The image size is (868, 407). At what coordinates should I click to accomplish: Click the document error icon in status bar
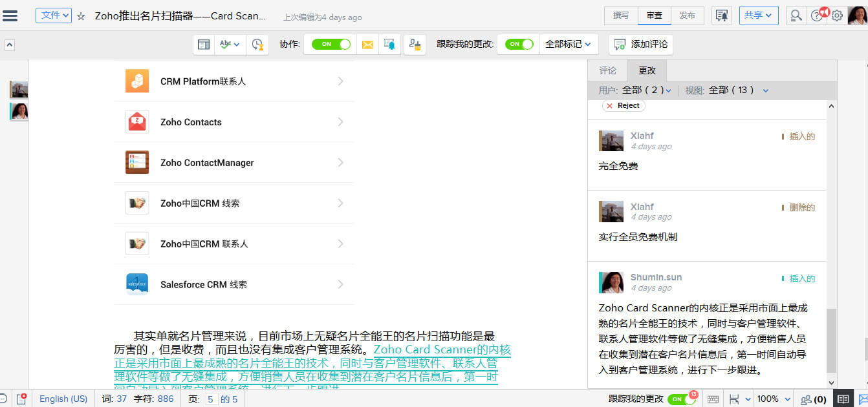(x=21, y=399)
